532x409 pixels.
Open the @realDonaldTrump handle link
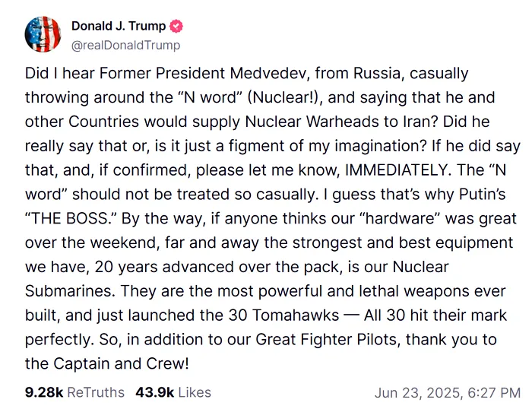(125, 45)
